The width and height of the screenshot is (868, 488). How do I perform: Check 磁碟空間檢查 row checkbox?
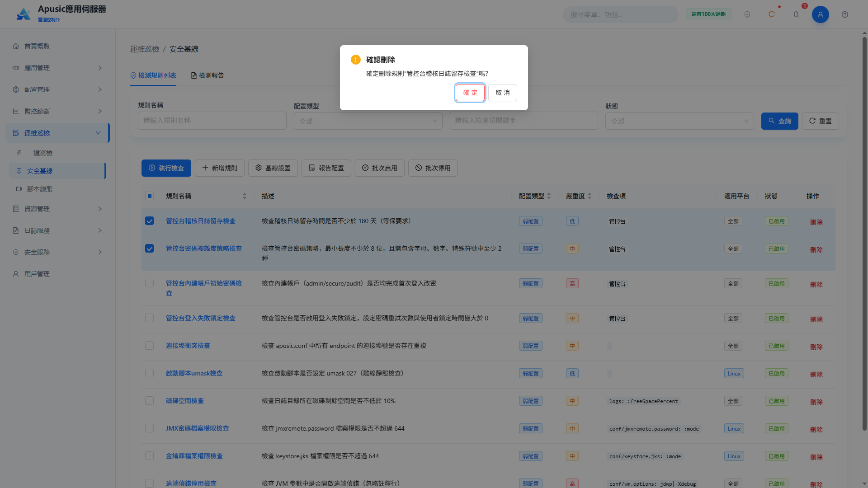click(x=150, y=401)
